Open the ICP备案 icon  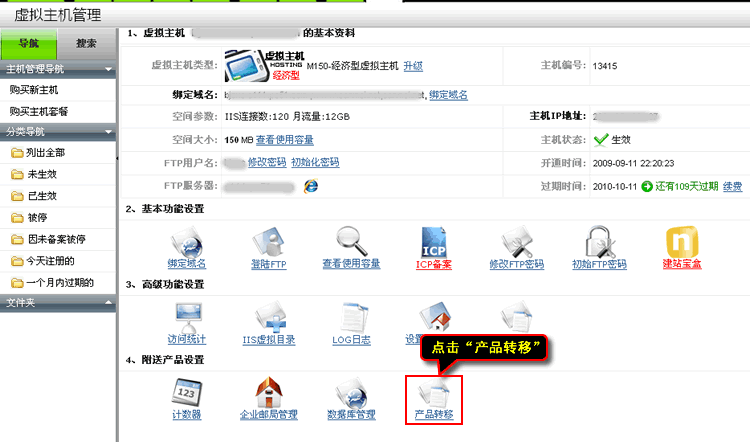pos(435,242)
